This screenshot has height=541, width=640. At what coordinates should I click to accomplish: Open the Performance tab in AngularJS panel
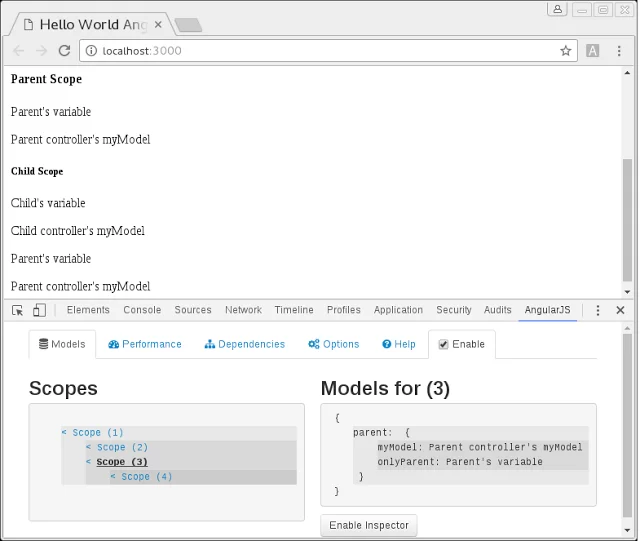pyautogui.click(x=145, y=344)
